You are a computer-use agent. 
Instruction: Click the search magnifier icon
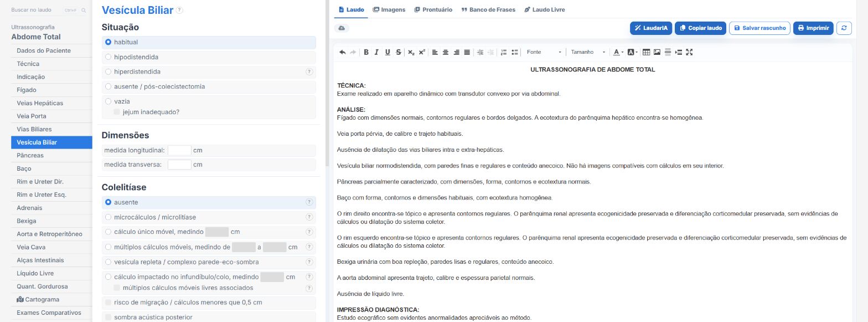(84, 10)
